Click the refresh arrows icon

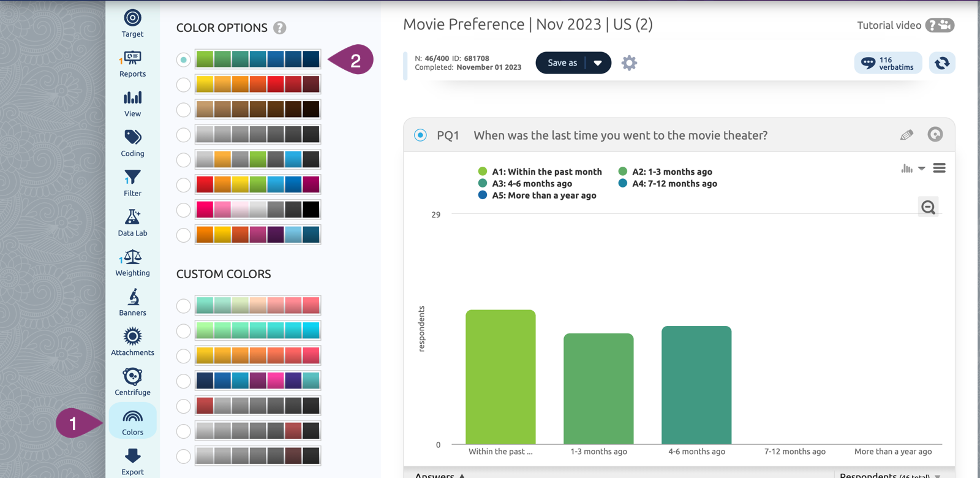point(941,63)
